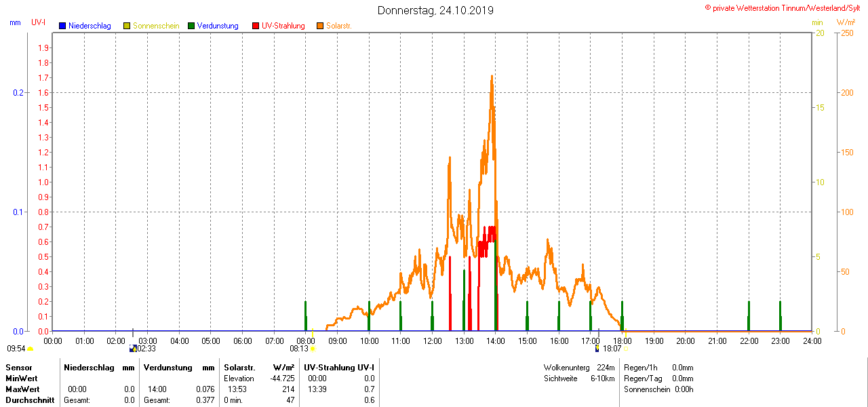Click the Sonnenschein 0:00h value

[x=684, y=389]
